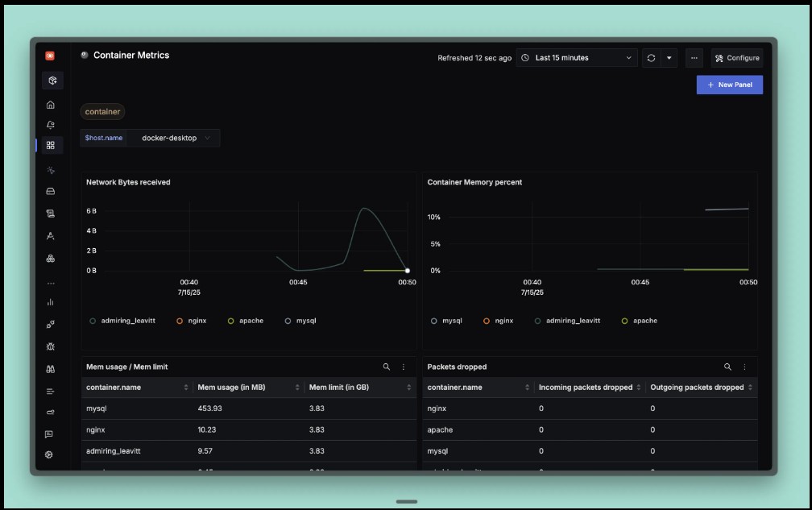Click the sidebar horizontal ellipsis divider
This screenshot has height=510, width=812.
pyautogui.click(x=51, y=284)
